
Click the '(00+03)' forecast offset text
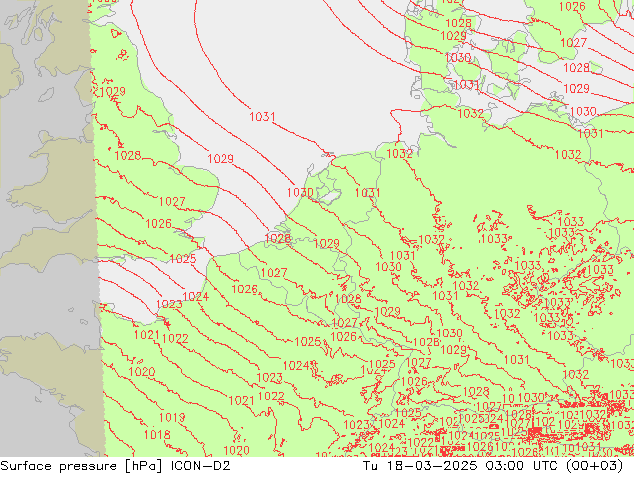(x=594, y=466)
